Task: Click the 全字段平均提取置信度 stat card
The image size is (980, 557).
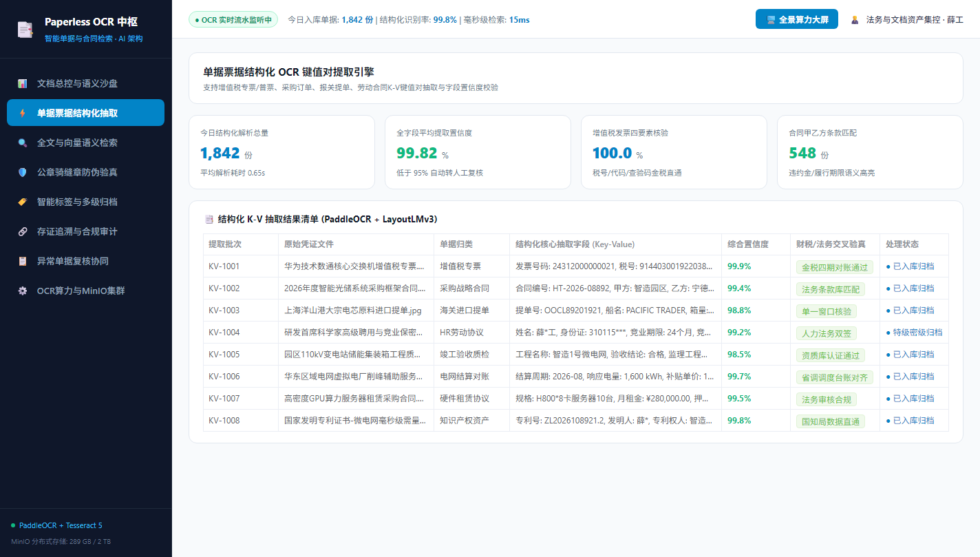Action: (478, 152)
